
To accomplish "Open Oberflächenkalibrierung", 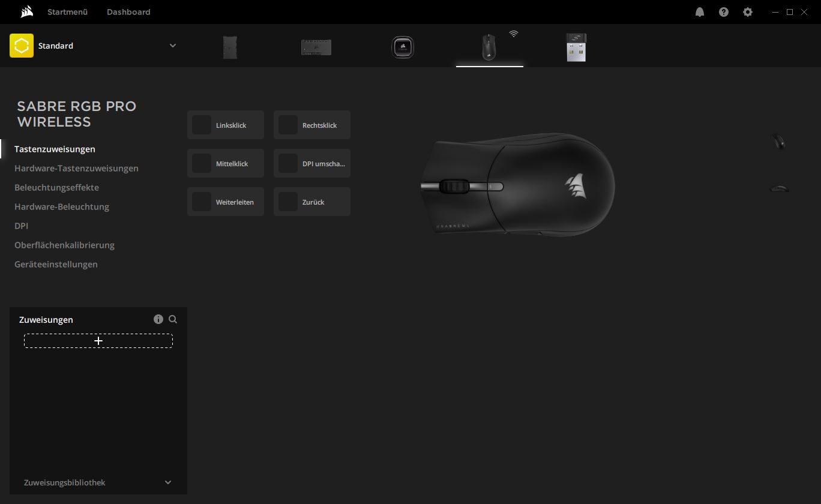I will pos(64,245).
